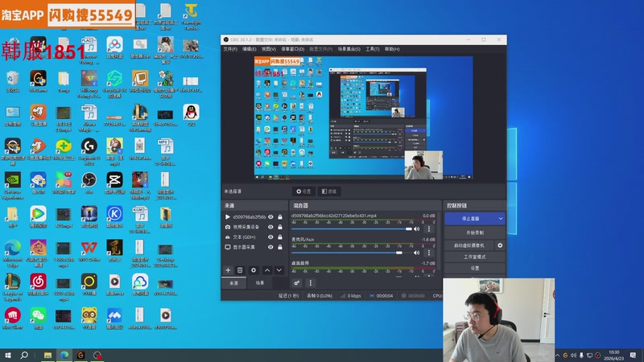644x362 pixels.
Task: Open the WPS Office desktop icon
Action: point(89,250)
